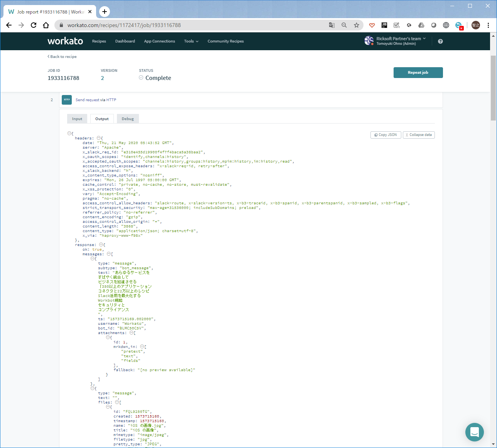Collapse the first message object
Screen dimensions: 497x448
[x=93, y=258]
